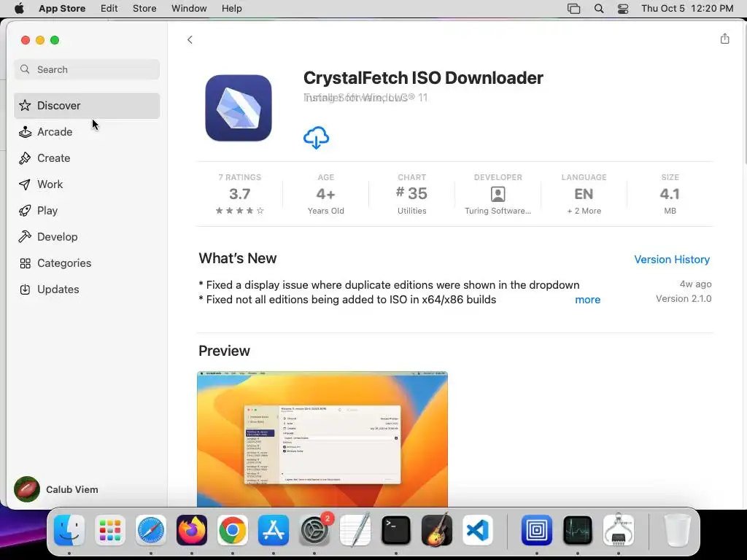Click the Stage Manager windows icon in menu bar

pyautogui.click(x=573, y=9)
